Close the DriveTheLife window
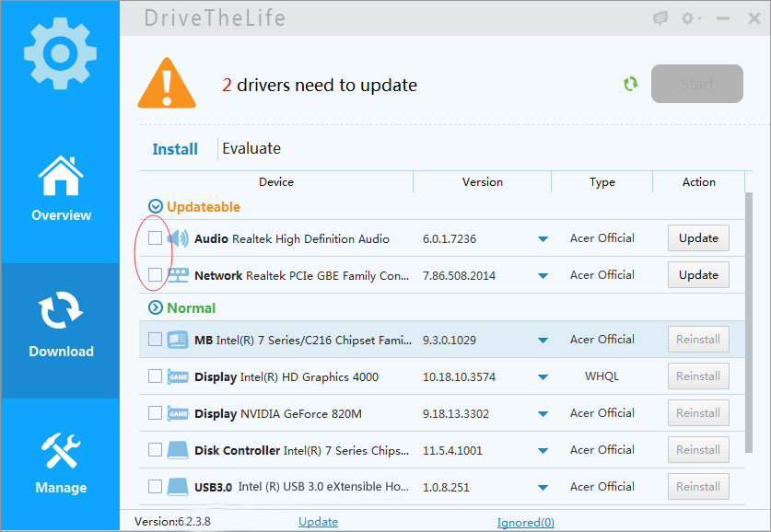Viewport: 771px width, 532px height. pos(753,18)
